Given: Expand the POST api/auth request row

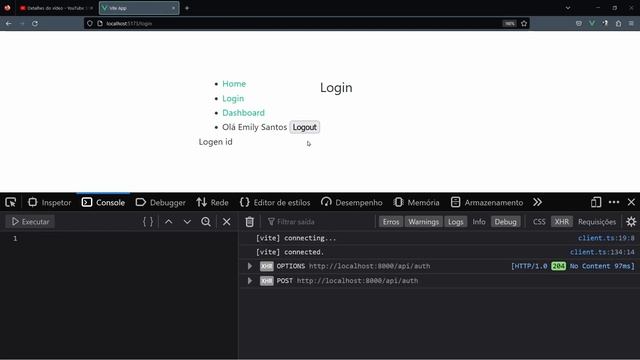Looking at the screenshot, I should 250,281.
